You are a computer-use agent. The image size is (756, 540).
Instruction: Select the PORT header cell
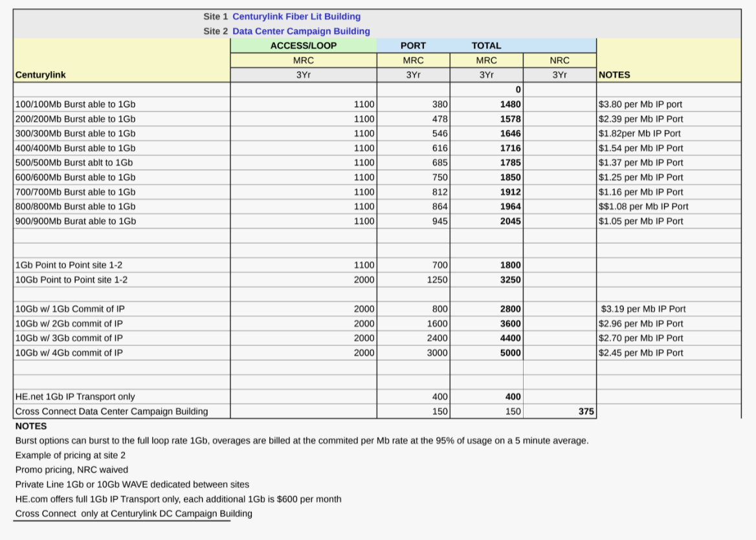point(413,46)
